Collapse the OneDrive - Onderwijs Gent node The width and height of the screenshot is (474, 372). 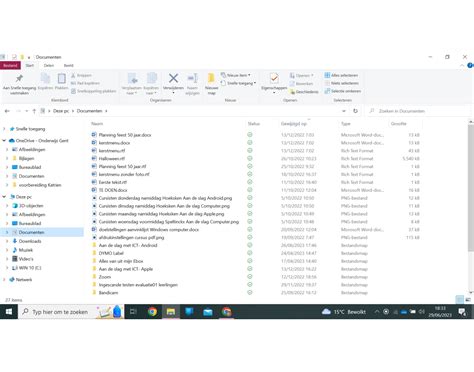pos(4,141)
